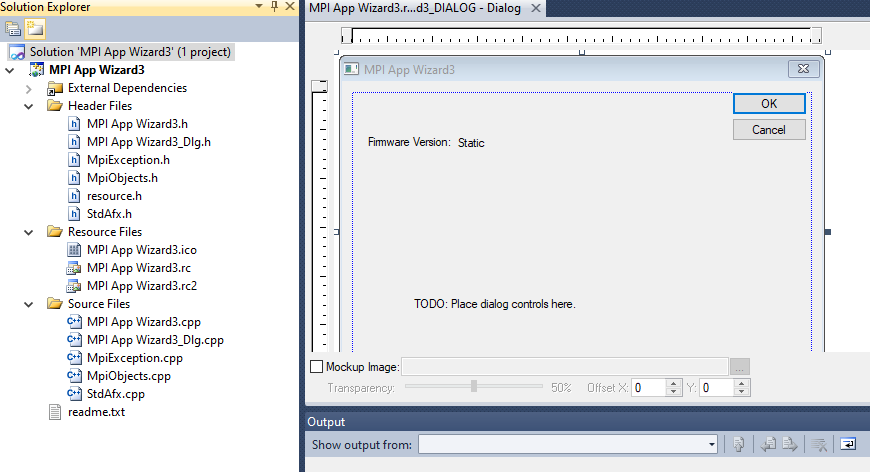The height and width of the screenshot is (472, 870).
Task: Select the file name MPI App Wizard3.h
Action: pyautogui.click(x=137, y=124)
